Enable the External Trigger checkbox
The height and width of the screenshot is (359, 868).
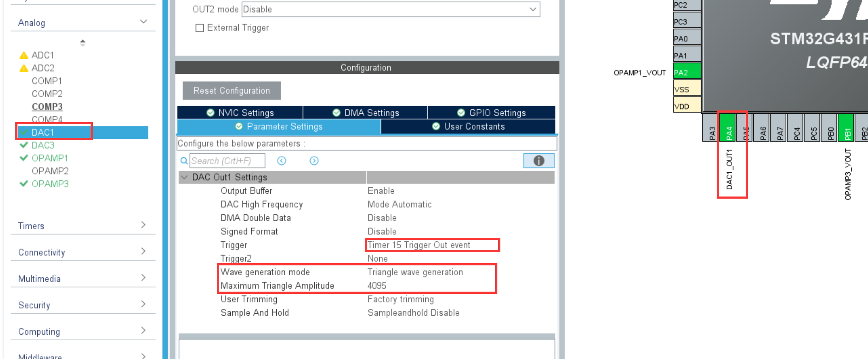coord(200,28)
